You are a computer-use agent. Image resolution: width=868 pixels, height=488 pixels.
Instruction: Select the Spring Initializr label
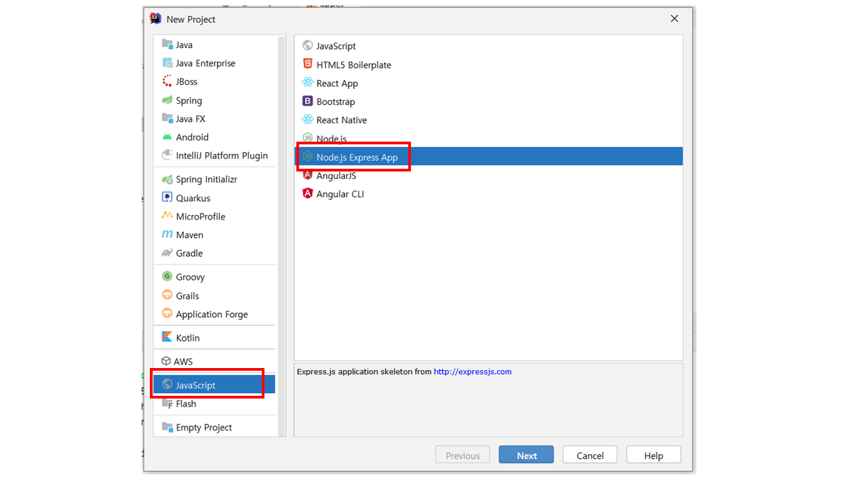pyautogui.click(x=207, y=180)
